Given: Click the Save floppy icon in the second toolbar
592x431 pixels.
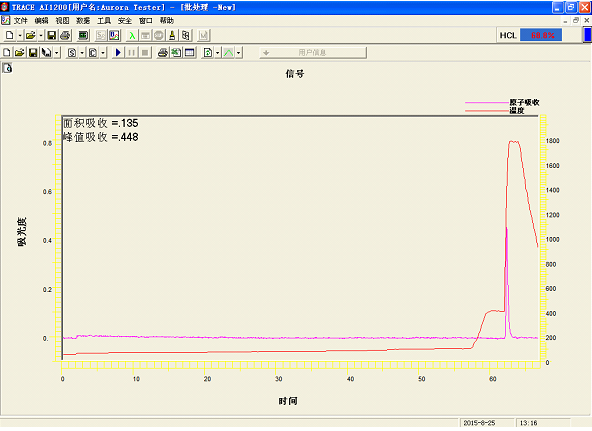Looking at the screenshot, I should pos(33,52).
